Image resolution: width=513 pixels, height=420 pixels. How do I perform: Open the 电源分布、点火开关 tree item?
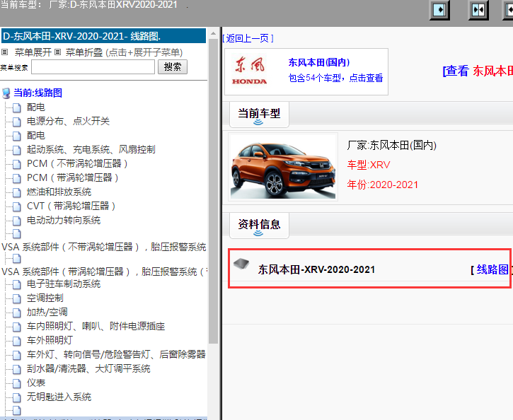pos(68,121)
